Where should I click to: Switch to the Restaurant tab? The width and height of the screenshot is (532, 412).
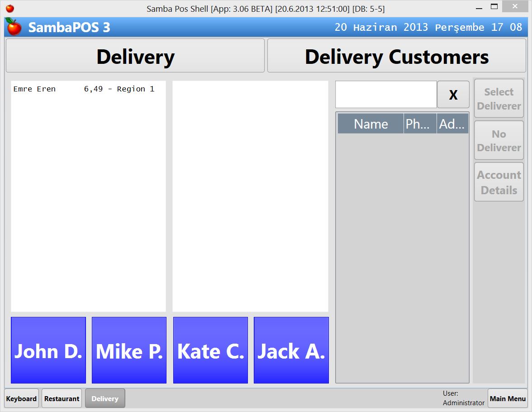point(62,398)
